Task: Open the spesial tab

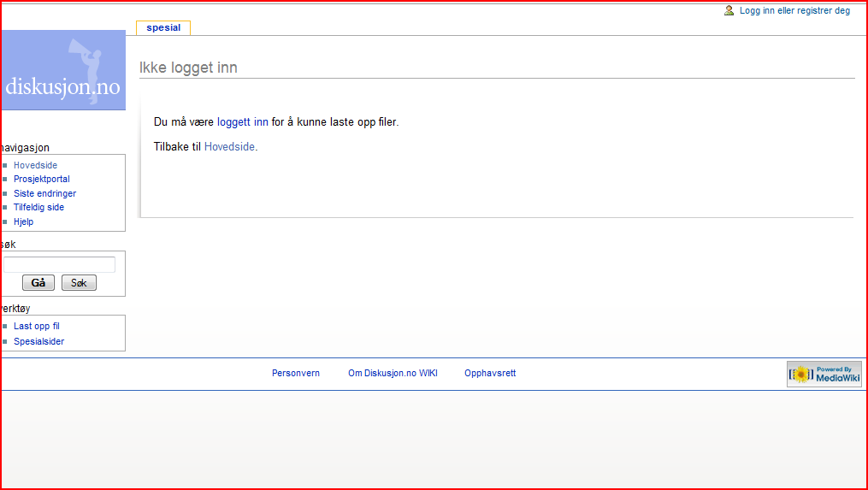Action: [163, 27]
